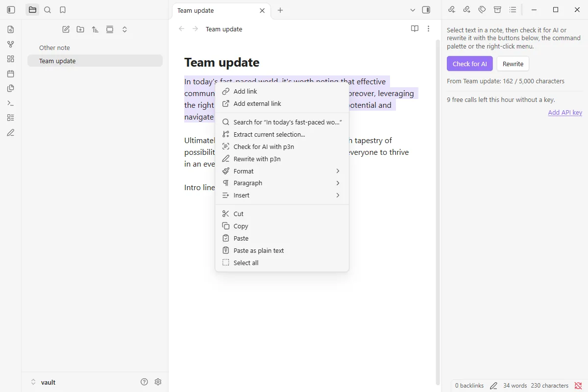This screenshot has width=588, height=392.
Task: Collapse the left sidebar with toggle icon
Action: click(11, 10)
